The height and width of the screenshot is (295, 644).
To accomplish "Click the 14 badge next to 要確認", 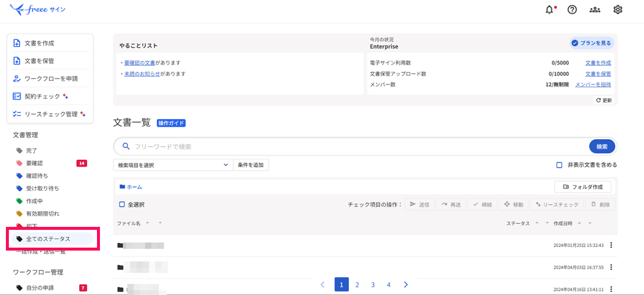I will point(82,163).
